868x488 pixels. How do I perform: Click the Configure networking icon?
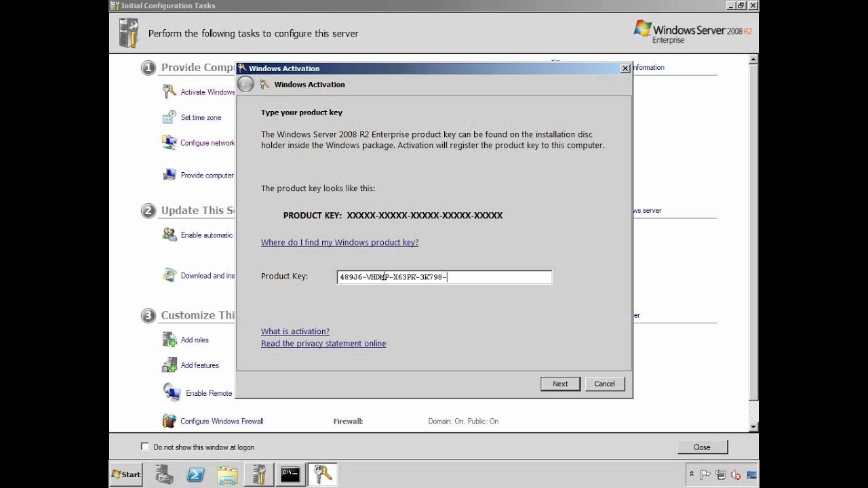(169, 142)
